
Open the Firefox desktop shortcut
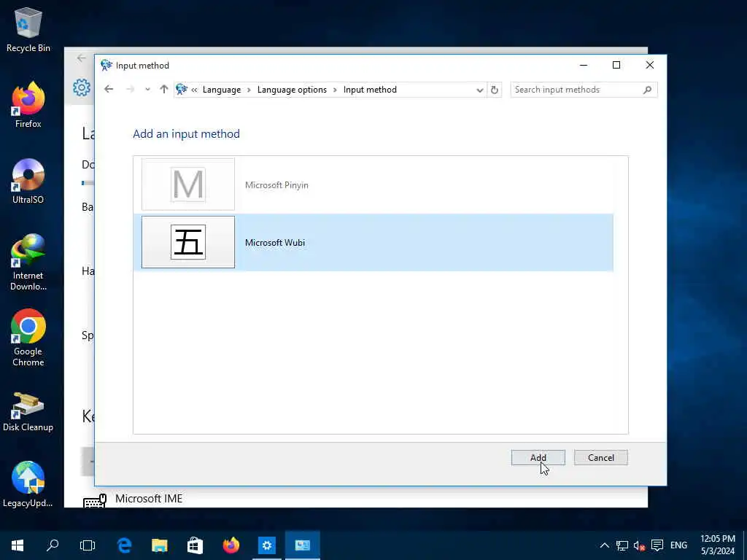click(x=28, y=105)
